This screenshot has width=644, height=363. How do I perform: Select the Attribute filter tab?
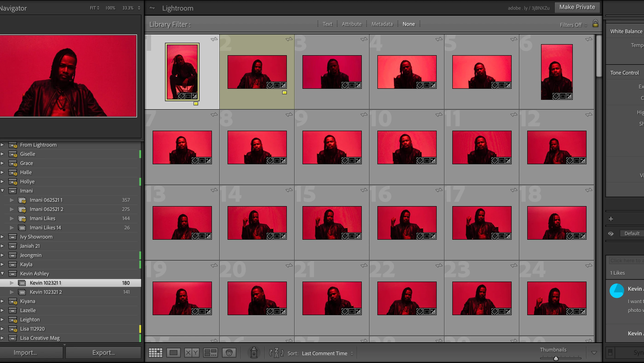[351, 24]
